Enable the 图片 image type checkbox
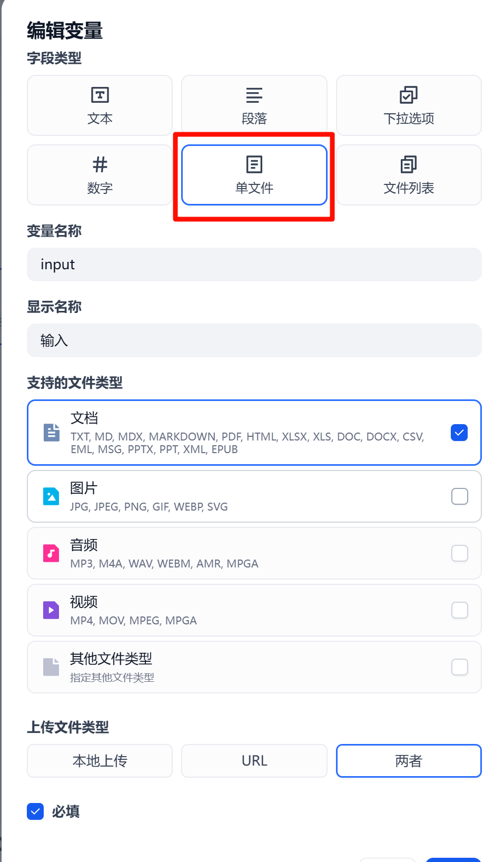This screenshot has width=504, height=862. pyautogui.click(x=459, y=496)
